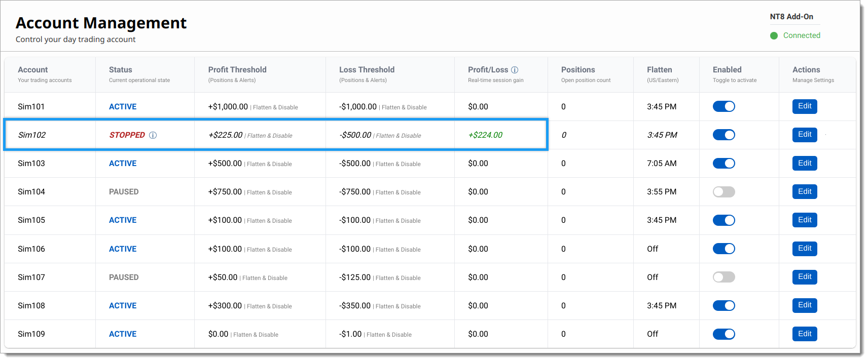Click the -$1.00 loss threshold for Sim109
The height and width of the screenshot is (361, 868).
click(350, 334)
